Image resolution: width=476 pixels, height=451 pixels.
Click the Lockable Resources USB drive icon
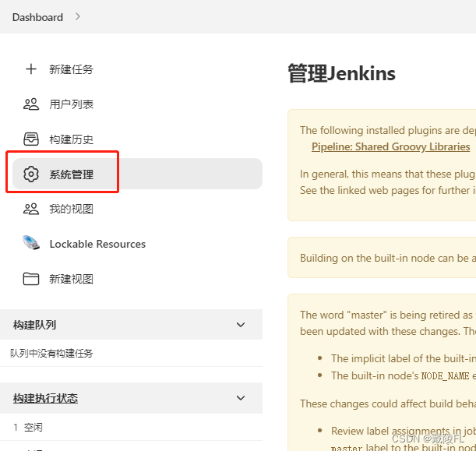(31, 242)
